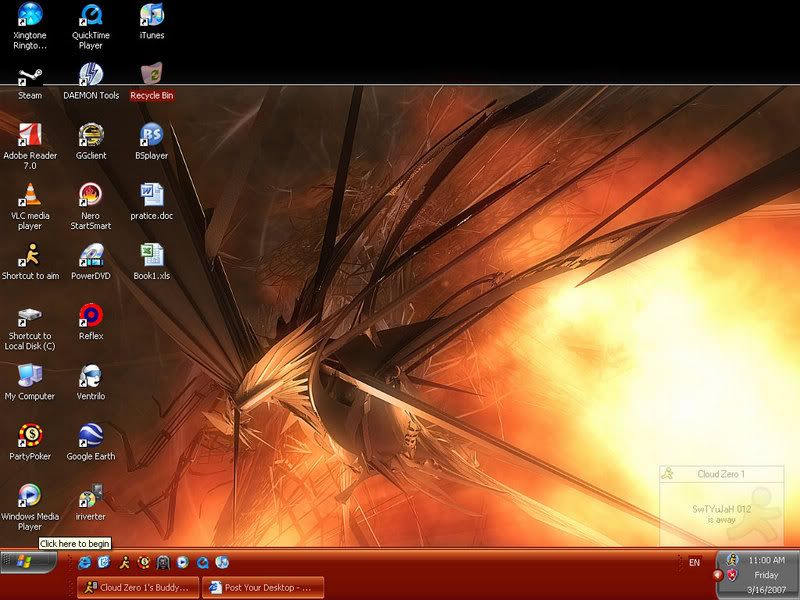Expand hidden tray icons arrow

[x=718, y=575]
